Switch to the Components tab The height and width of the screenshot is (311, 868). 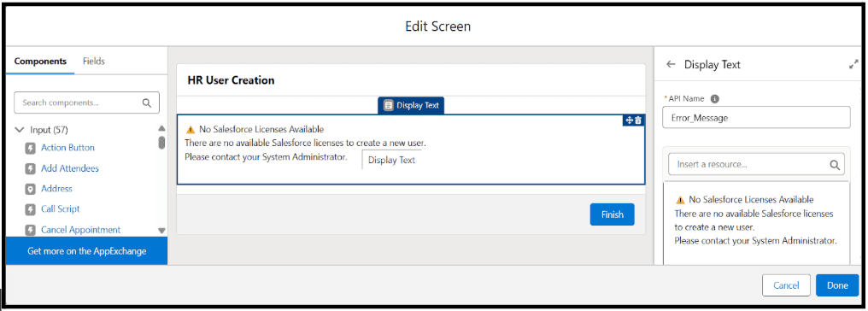40,62
